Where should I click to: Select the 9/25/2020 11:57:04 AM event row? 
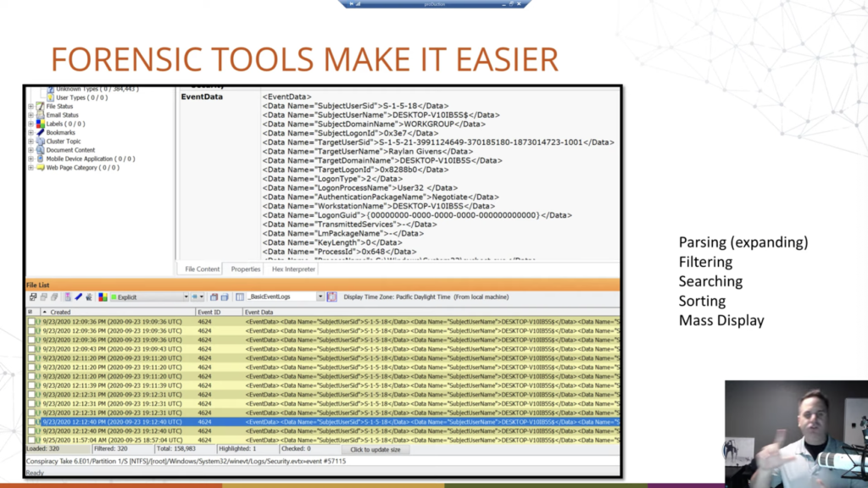click(x=323, y=441)
